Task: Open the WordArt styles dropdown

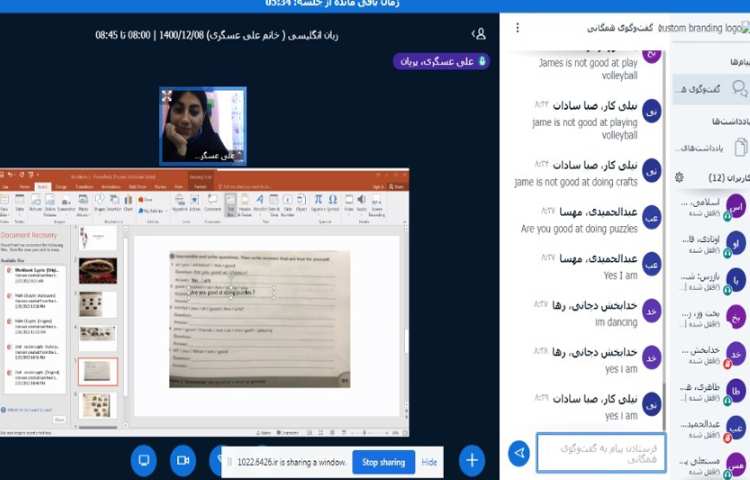Action: point(260,203)
